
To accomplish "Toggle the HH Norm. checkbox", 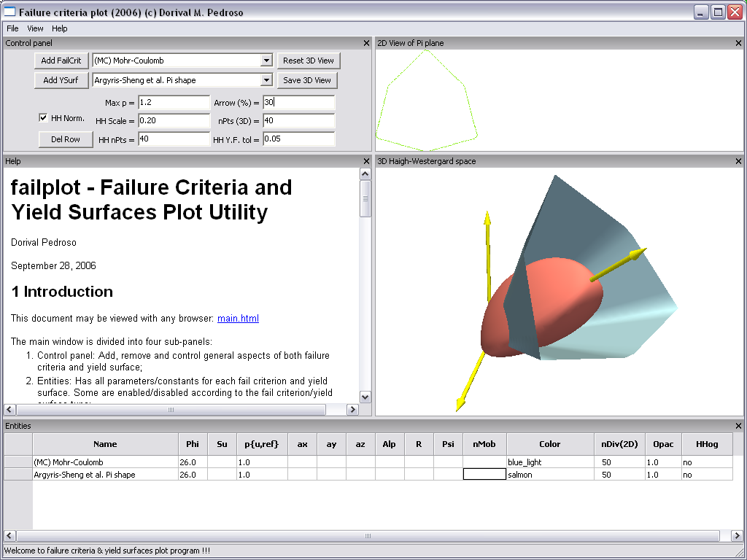I will pos(43,117).
